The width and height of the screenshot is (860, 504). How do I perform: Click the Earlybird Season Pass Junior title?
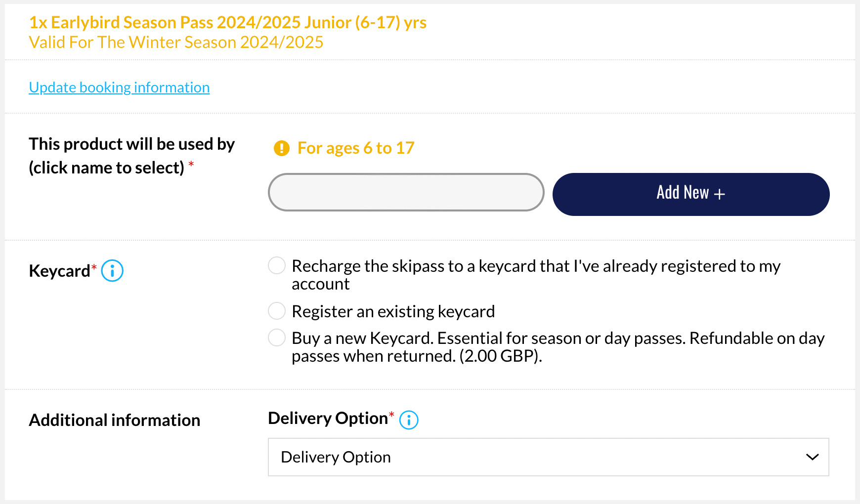pos(228,23)
